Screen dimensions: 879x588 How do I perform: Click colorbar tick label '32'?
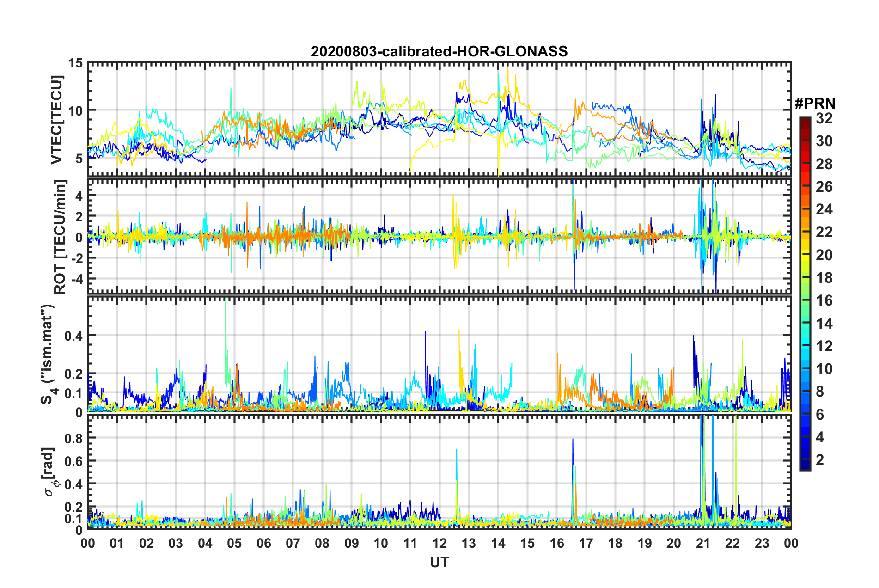pos(824,118)
